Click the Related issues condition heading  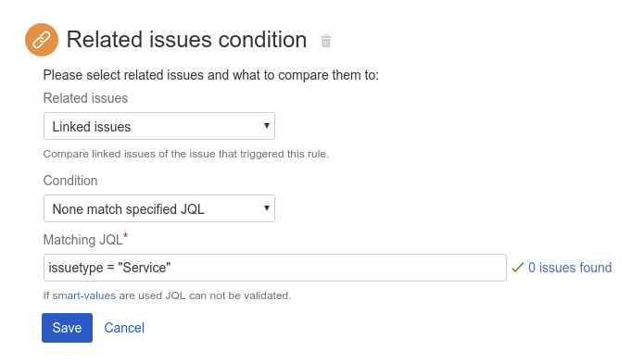coord(186,40)
